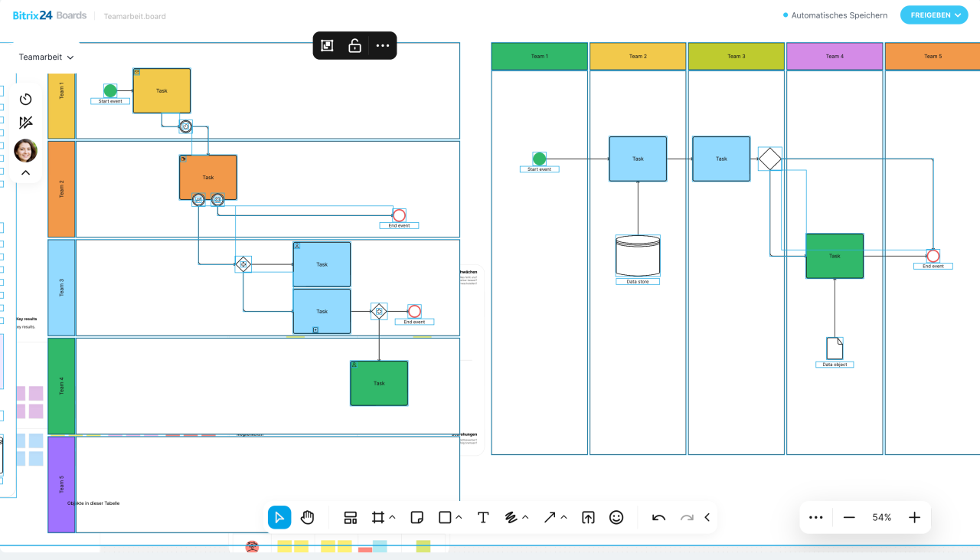Expand the draw tool options chevron

pos(525,517)
